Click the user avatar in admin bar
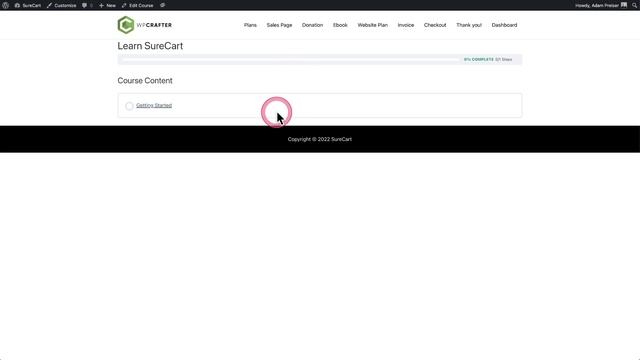 pos(624,5)
